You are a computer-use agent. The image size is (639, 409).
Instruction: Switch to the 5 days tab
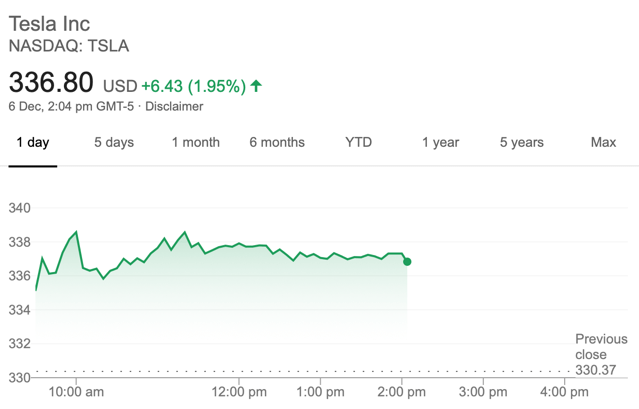pyautogui.click(x=114, y=142)
